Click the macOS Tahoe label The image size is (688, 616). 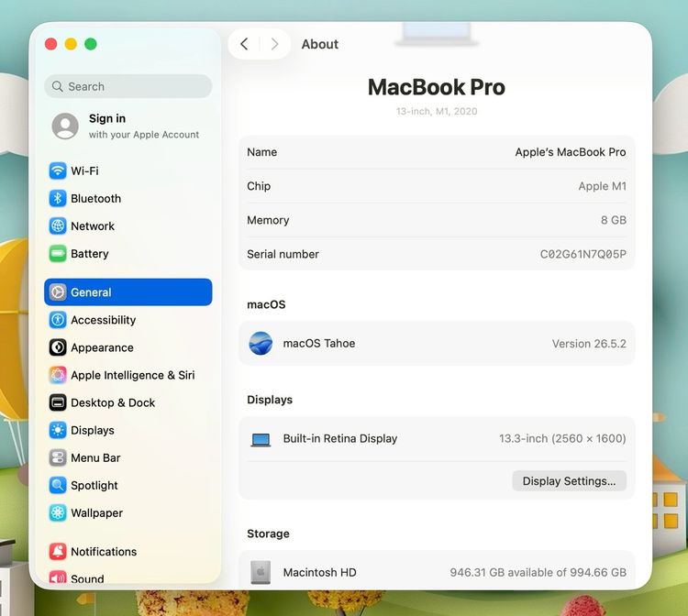319,344
